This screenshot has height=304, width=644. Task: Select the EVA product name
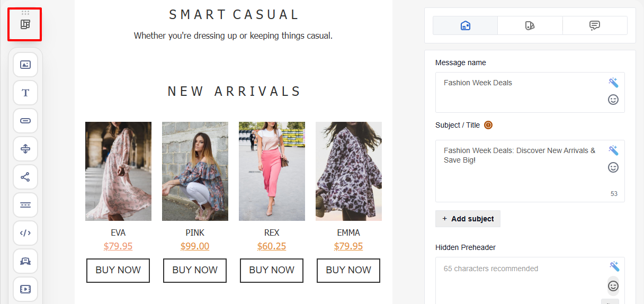click(118, 233)
